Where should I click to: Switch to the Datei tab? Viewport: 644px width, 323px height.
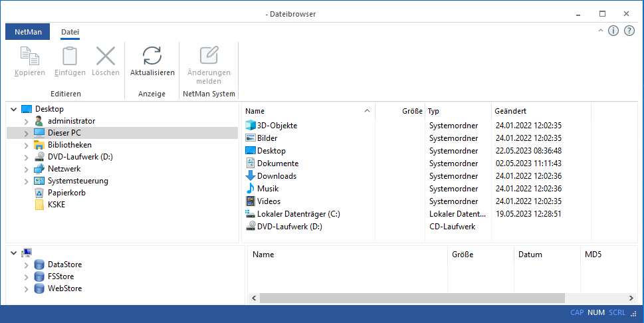[70, 32]
